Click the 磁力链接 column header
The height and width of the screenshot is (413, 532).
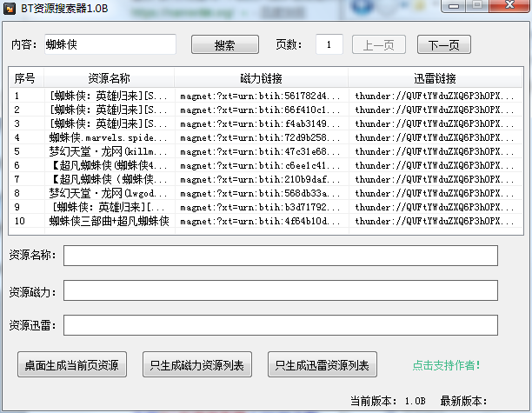pyautogui.click(x=262, y=78)
